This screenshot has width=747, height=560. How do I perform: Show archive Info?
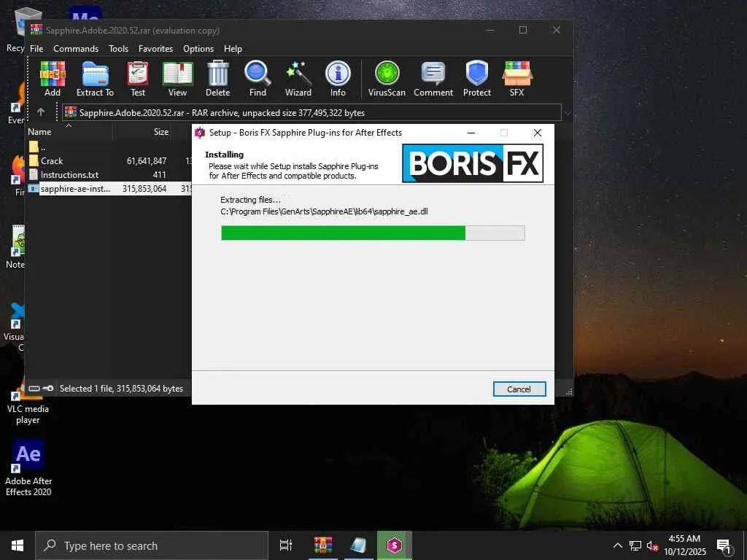[338, 79]
